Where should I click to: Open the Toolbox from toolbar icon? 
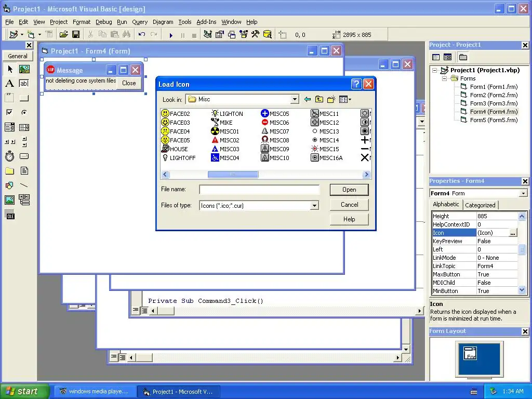tap(256, 34)
